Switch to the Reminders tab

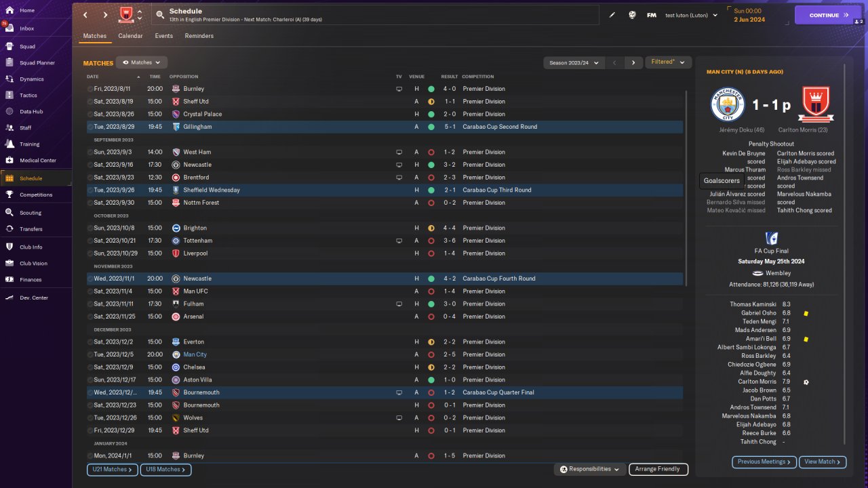pyautogui.click(x=199, y=36)
